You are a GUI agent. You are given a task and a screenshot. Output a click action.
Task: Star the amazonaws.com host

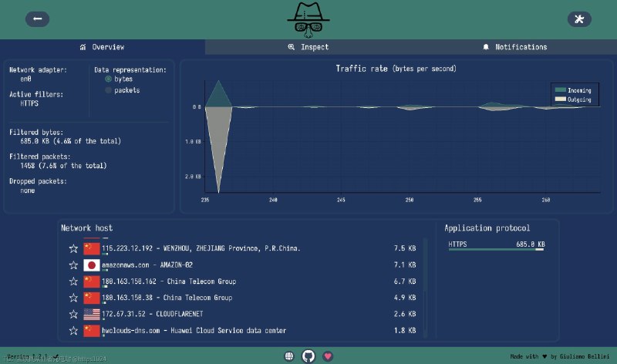pyautogui.click(x=73, y=265)
